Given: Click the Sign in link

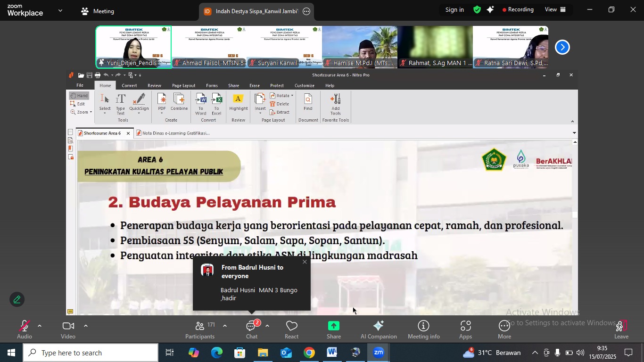Looking at the screenshot, I should pos(454,9).
